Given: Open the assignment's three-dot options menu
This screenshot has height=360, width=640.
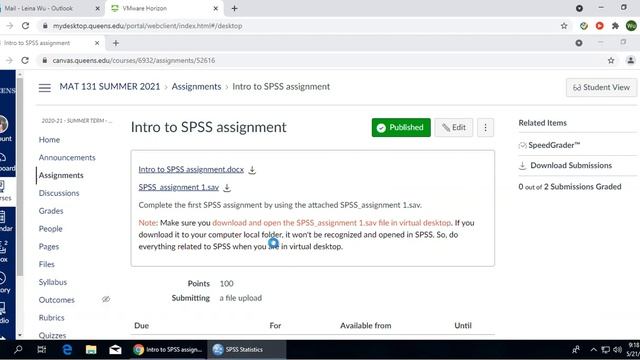Looking at the screenshot, I should [x=485, y=128].
